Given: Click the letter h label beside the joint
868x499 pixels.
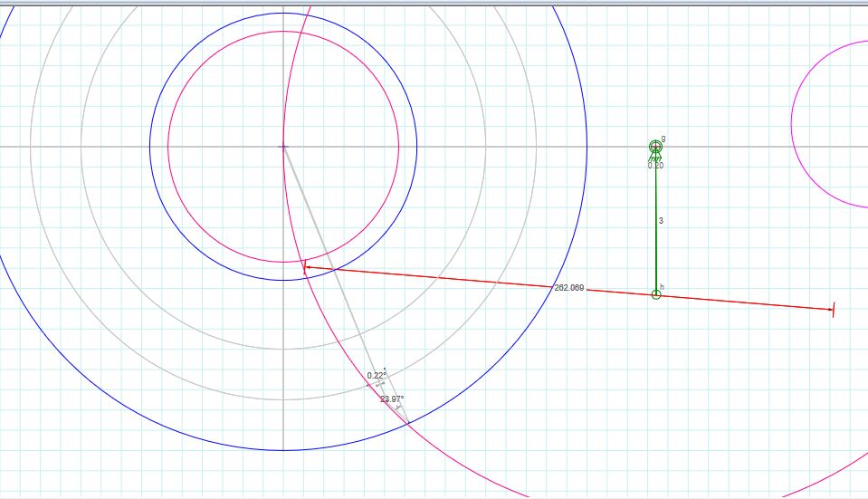Looking at the screenshot, I should 662,287.
